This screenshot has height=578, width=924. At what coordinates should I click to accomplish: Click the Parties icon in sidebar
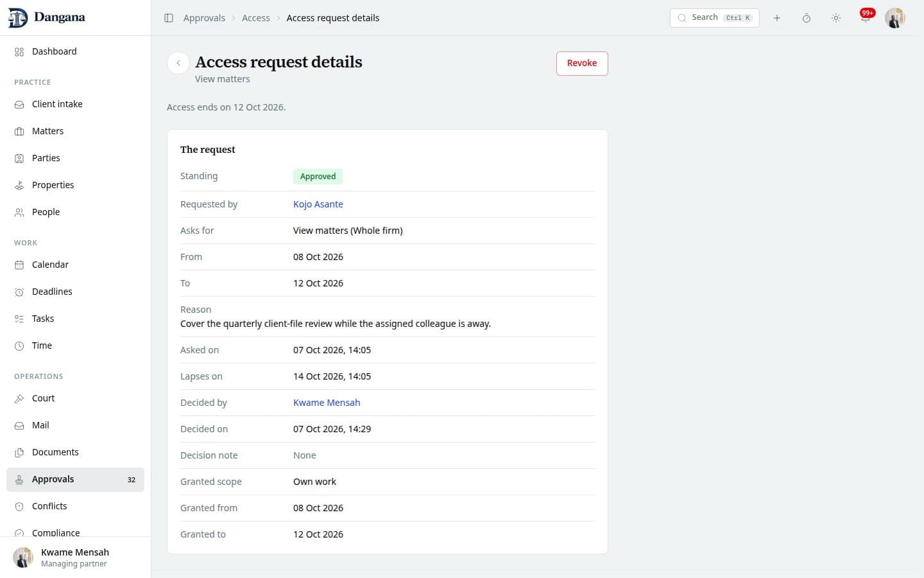tap(19, 158)
